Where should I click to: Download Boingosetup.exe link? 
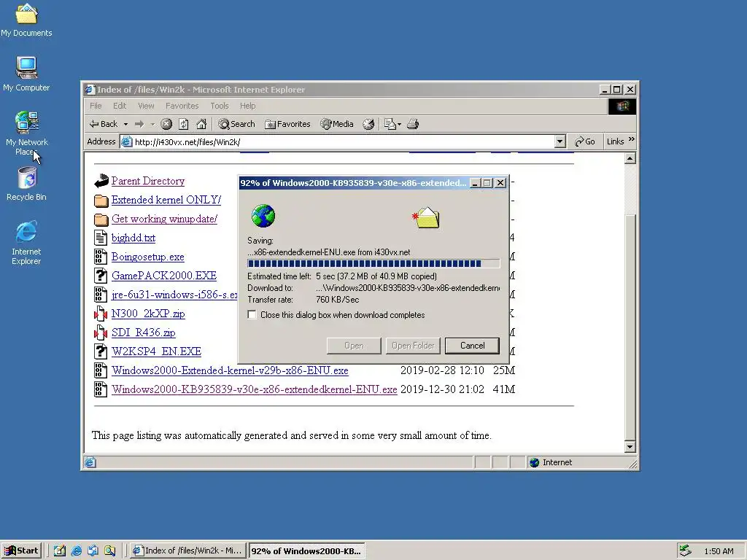click(x=147, y=257)
